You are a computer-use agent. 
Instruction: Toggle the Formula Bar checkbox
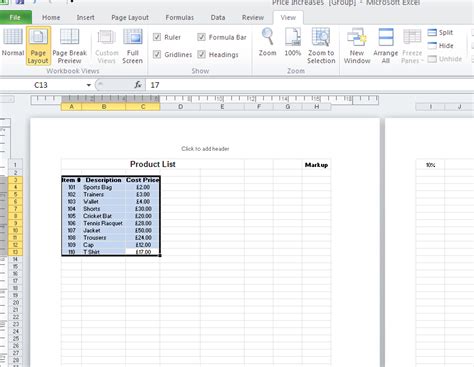coord(201,37)
